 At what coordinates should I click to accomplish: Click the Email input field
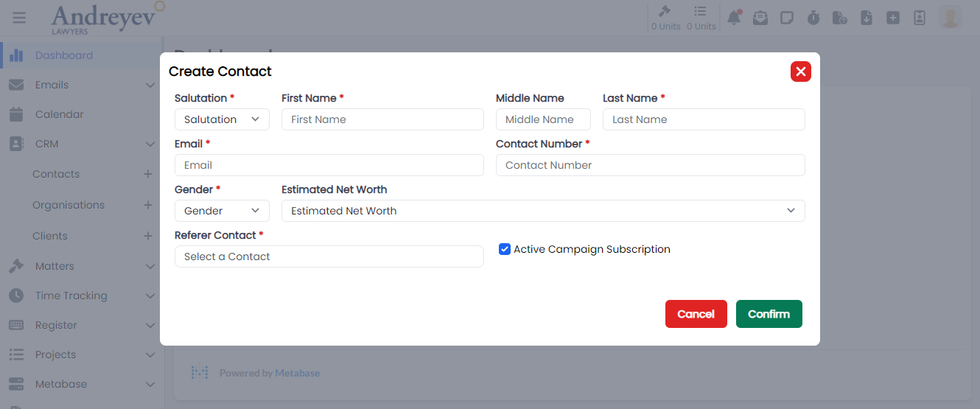[x=329, y=165]
